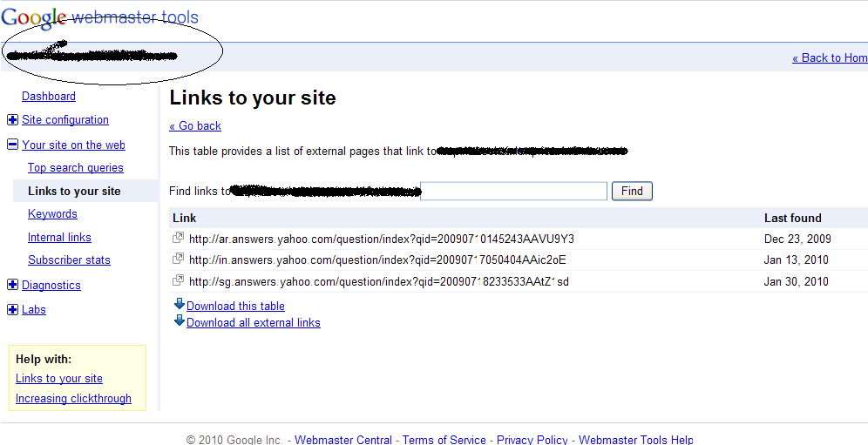Click the Find button
The width and height of the screenshot is (868, 445).
coord(632,191)
